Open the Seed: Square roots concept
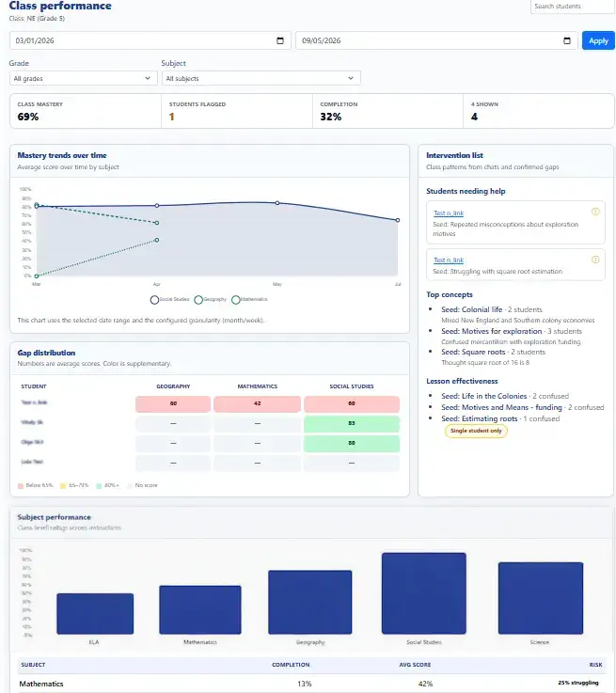Screen dimensions: 616x693 tap(473, 352)
